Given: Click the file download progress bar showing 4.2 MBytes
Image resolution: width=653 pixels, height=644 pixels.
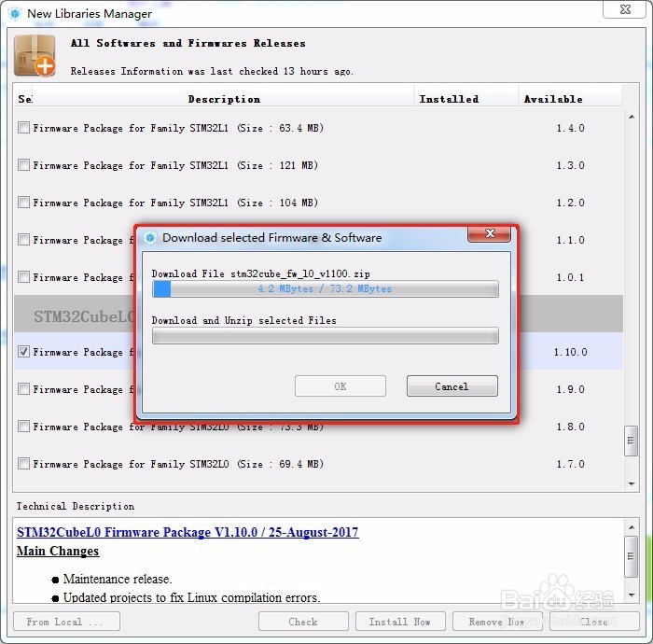Looking at the screenshot, I should 326,288.
